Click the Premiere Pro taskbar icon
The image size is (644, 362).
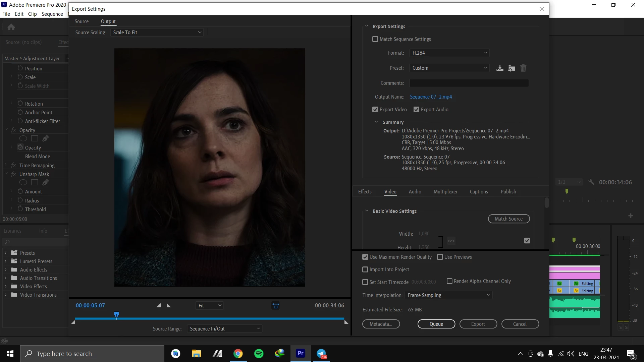pyautogui.click(x=301, y=353)
